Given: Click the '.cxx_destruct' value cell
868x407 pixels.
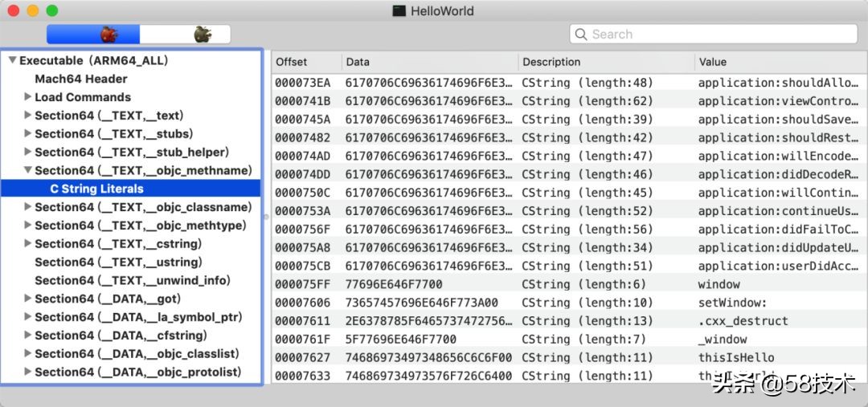Looking at the screenshot, I should (x=743, y=321).
